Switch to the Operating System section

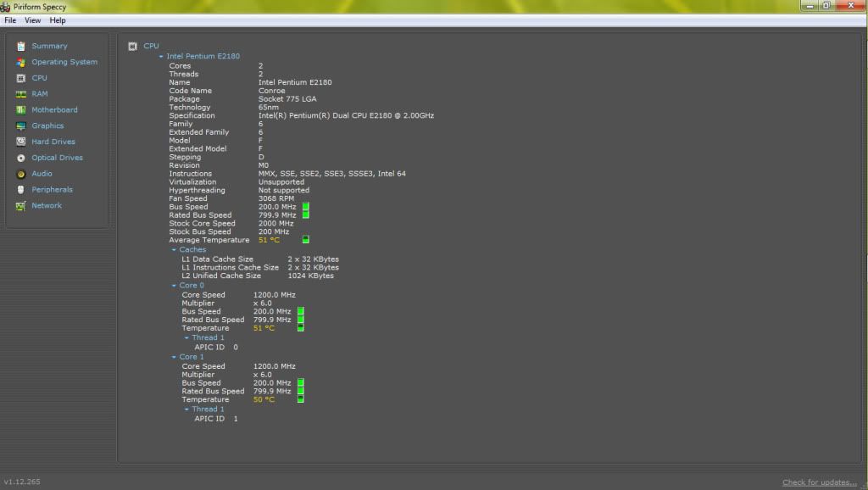tap(64, 62)
